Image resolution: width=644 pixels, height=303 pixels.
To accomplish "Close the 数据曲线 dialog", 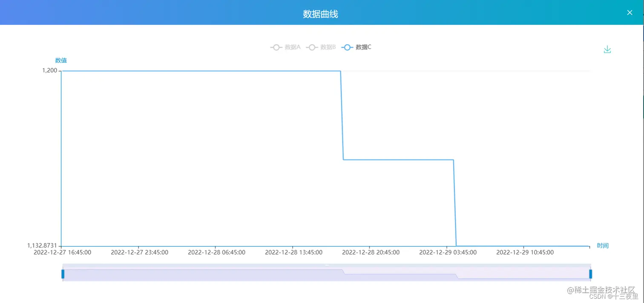I will pos(629,12).
